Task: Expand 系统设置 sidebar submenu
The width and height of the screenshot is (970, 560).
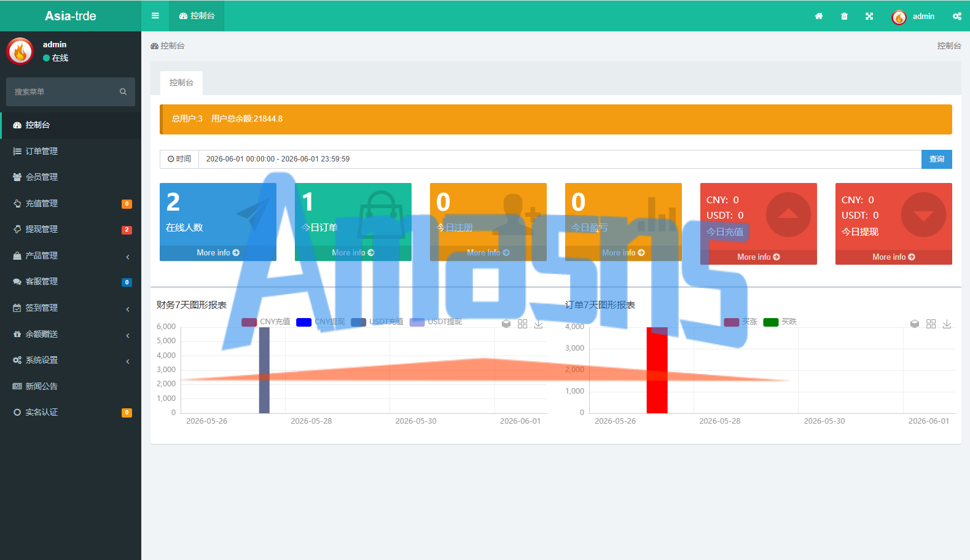Action: (x=71, y=360)
